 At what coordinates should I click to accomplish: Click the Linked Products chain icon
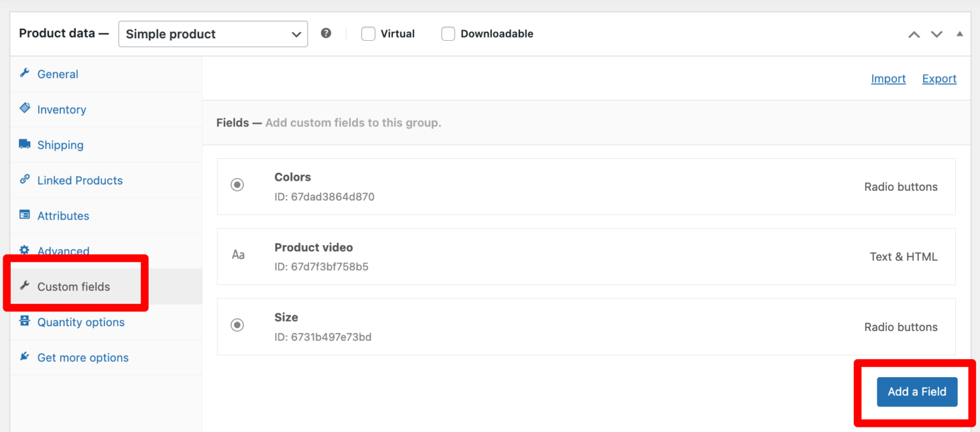coord(24,179)
